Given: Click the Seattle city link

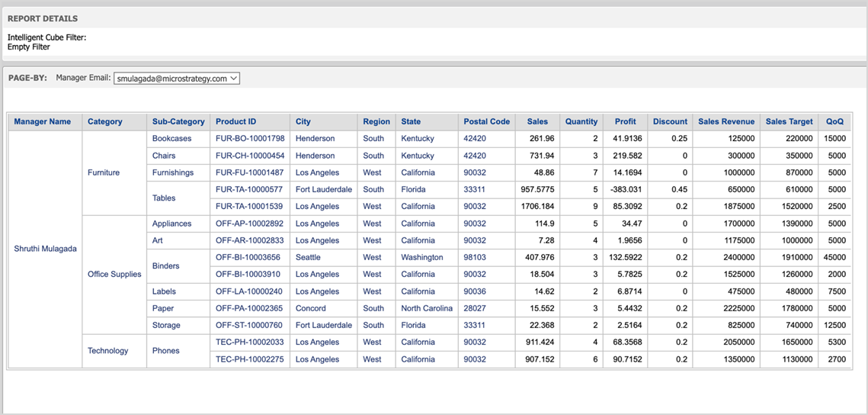Looking at the screenshot, I should click(x=308, y=257).
